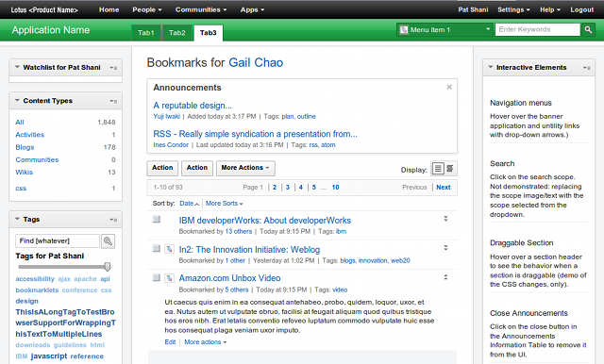Open Interactive Elements section action menu
The height and width of the screenshot is (364, 604).
click(587, 68)
